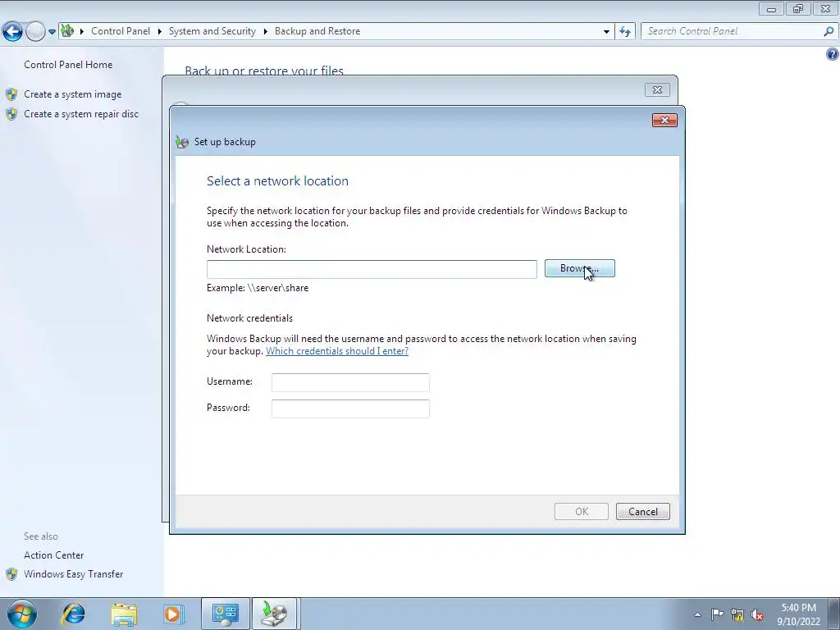Click shield icon beside Windows Easy Transfer
Screen dimensions: 840x630
point(11,574)
